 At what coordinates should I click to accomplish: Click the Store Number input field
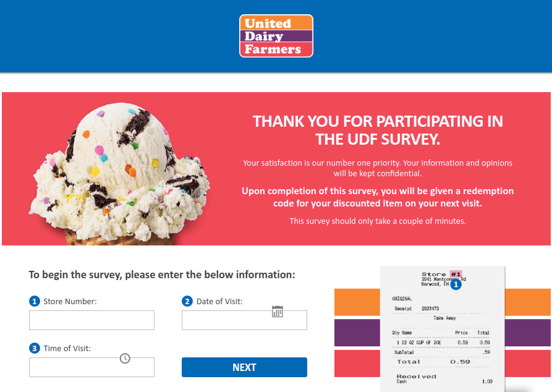[91, 320]
